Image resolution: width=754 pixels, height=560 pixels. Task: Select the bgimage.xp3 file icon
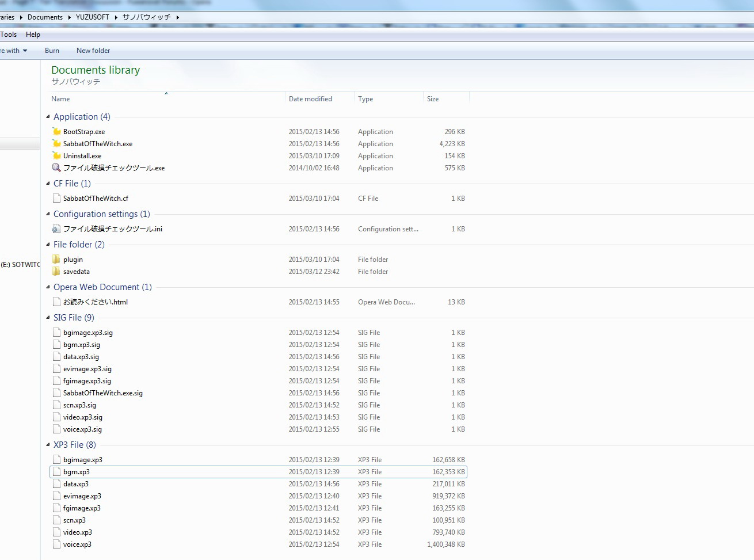tap(56, 459)
